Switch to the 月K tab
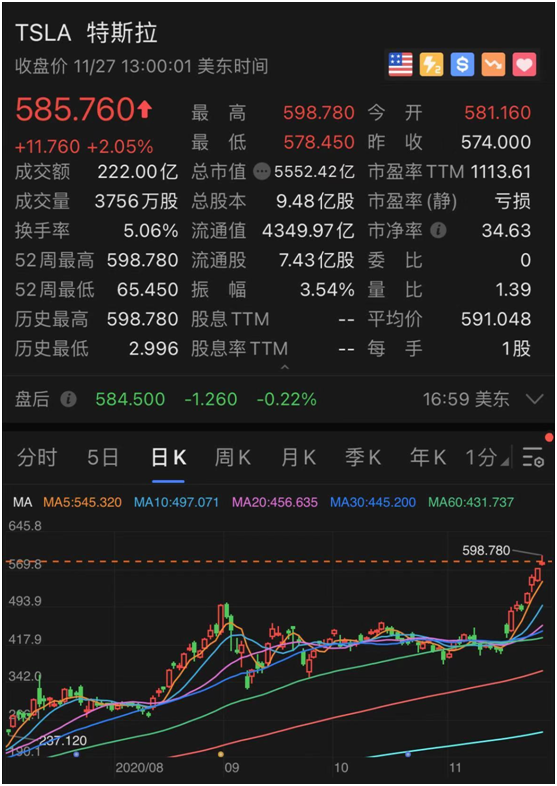Image resolution: width=557 pixels, height=786 pixels. (x=298, y=457)
